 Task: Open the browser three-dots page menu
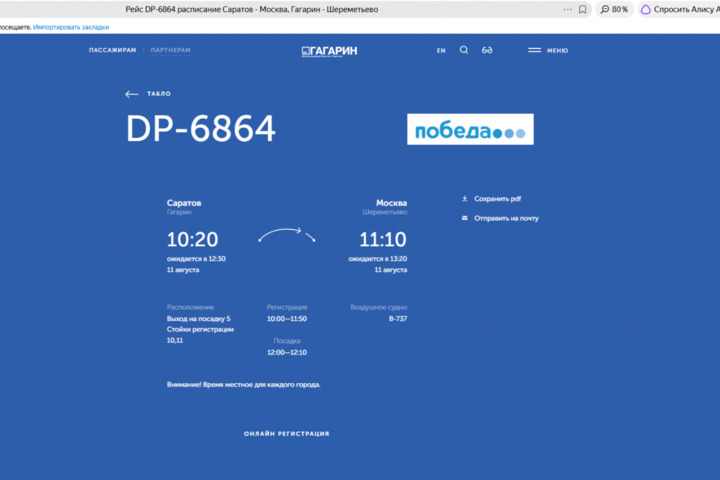click(568, 9)
